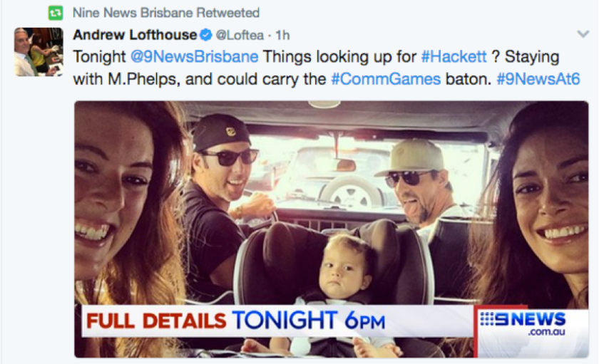Open the #CommGames hashtag
This screenshot has height=364, width=599.
coord(386,79)
